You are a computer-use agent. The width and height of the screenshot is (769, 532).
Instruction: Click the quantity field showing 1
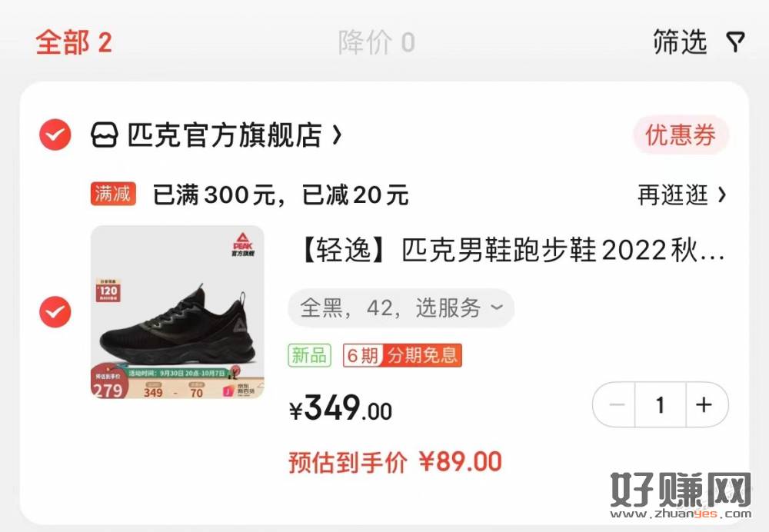(x=660, y=404)
